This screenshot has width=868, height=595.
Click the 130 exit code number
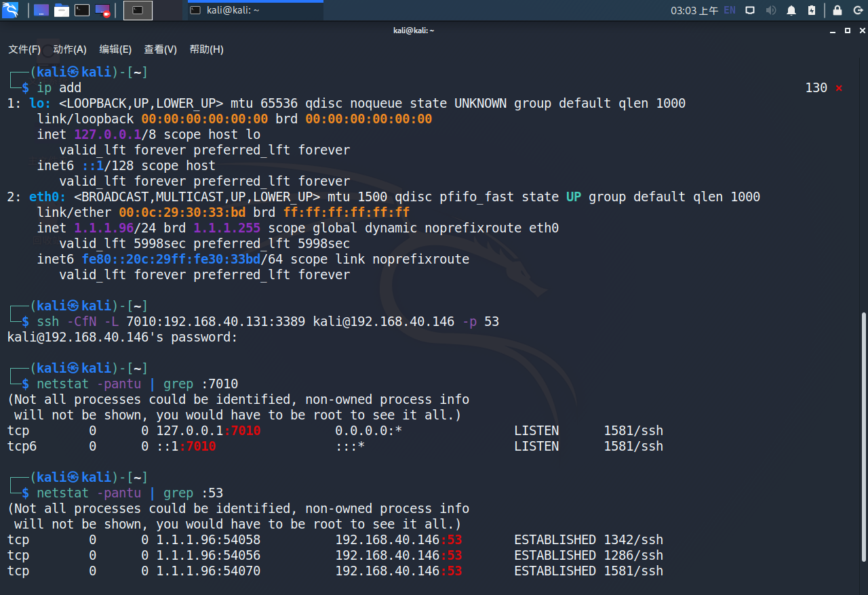pyautogui.click(x=816, y=87)
